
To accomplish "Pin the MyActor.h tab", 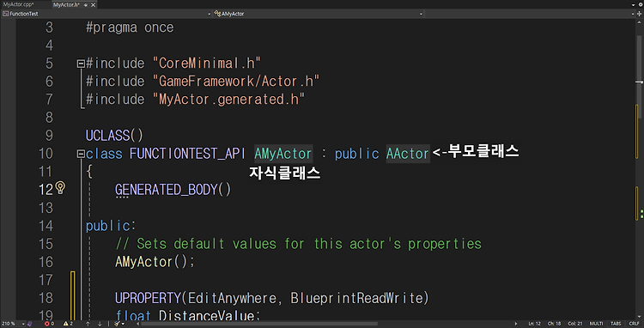I will click(x=86, y=5).
